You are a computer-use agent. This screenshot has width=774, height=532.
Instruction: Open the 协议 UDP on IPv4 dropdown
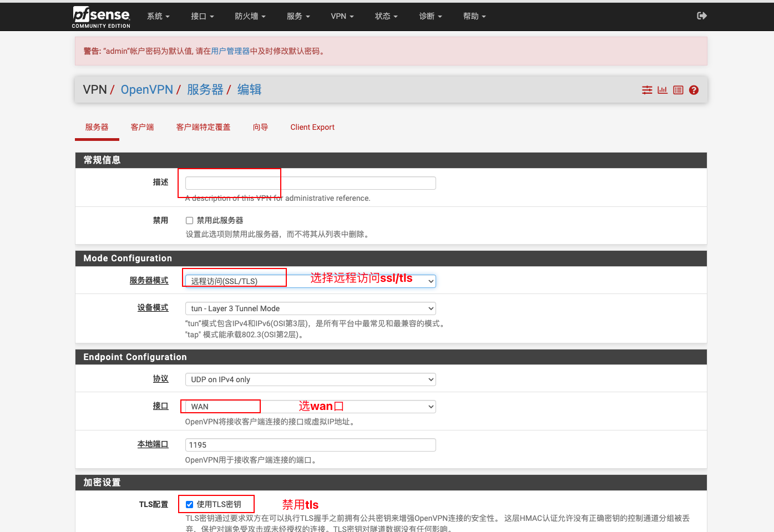[311, 379]
